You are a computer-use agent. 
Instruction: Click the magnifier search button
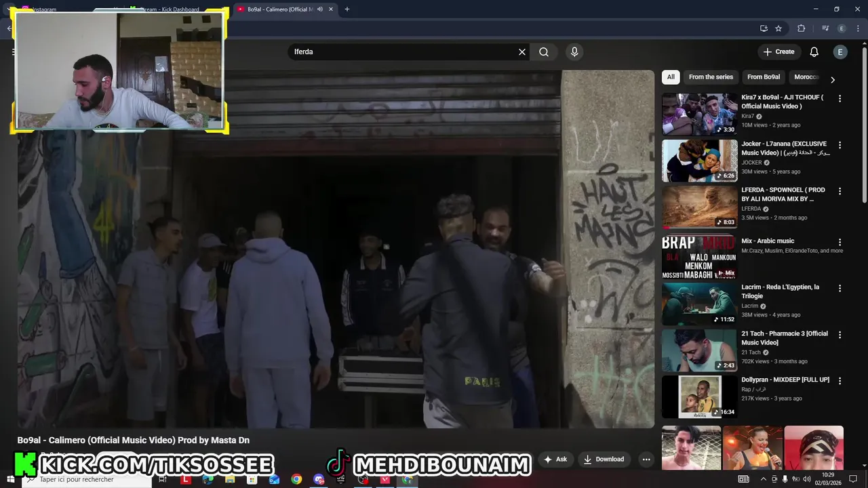coord(544,52)
